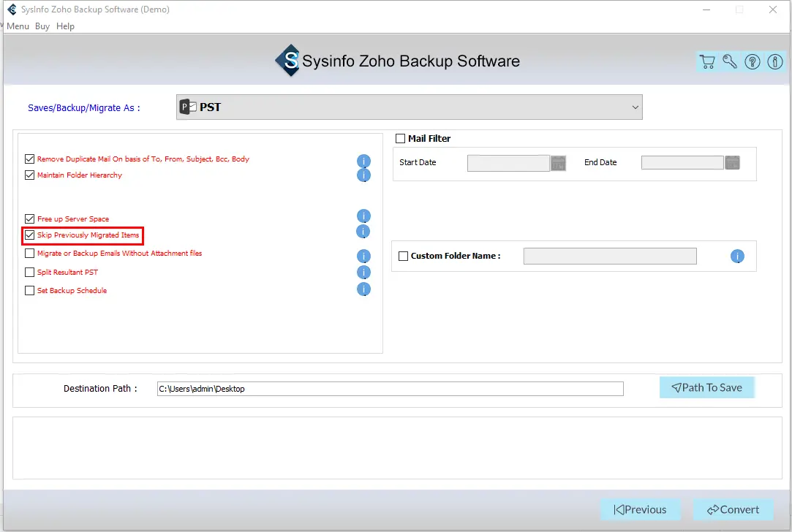This screenshot has height=532, width=792.
Task: Open the Buy menu
Action: click(x=42, y=26)
